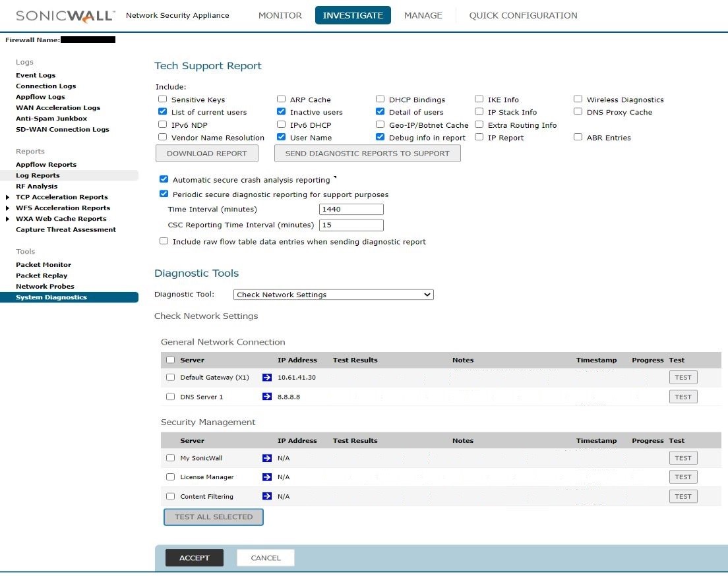Switch to the MONITOR tab
This screenshot has height=576, width=728.
pyautogui.click(x=280, y=15)
